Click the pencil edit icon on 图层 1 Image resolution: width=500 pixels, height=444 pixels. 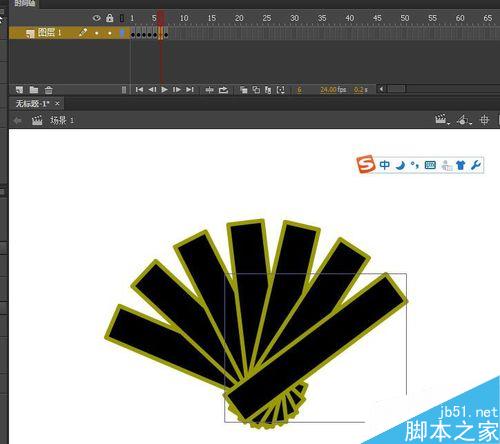pyautogui.click(x=83, y=33)
